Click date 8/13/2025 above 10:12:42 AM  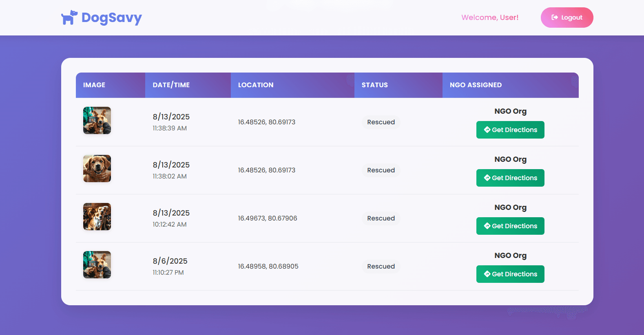coord(171,213)
